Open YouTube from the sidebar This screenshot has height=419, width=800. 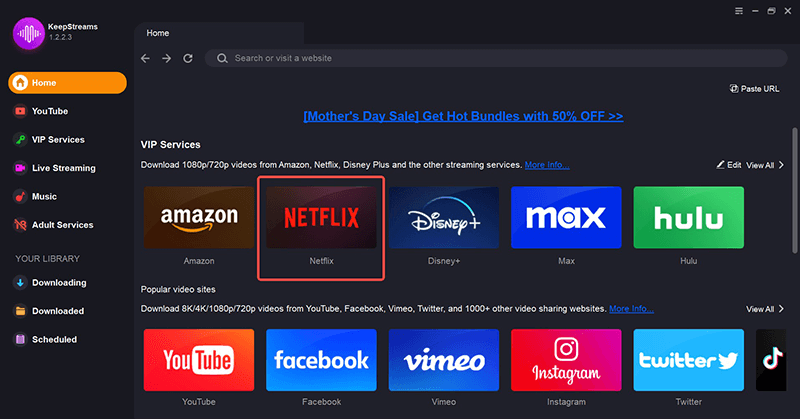[x=50, y=111]
